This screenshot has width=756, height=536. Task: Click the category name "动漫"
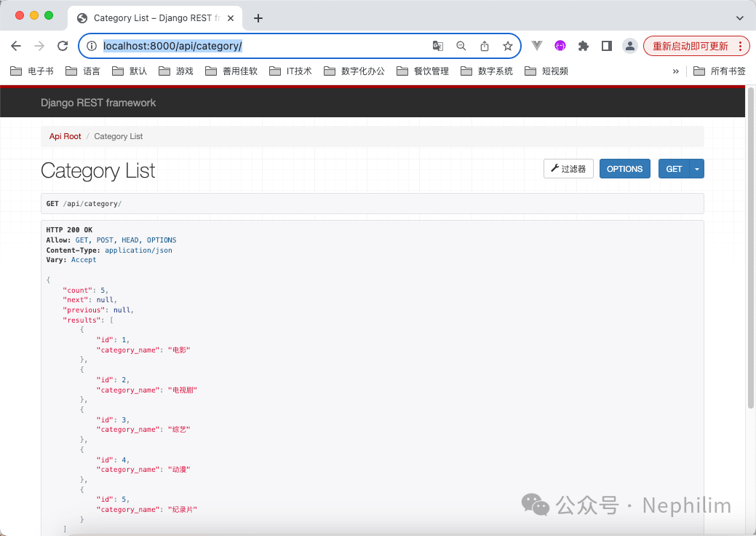(x=179, y=470)
